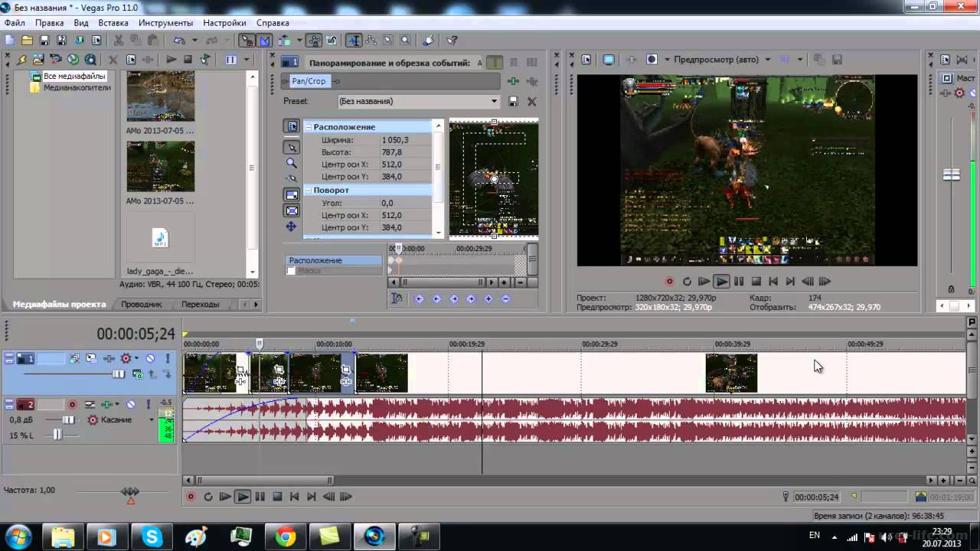This screenshot has height=551, width=980.
Task: Click the audio track 0,8 дБ volume slider
Action: (68, 419)
